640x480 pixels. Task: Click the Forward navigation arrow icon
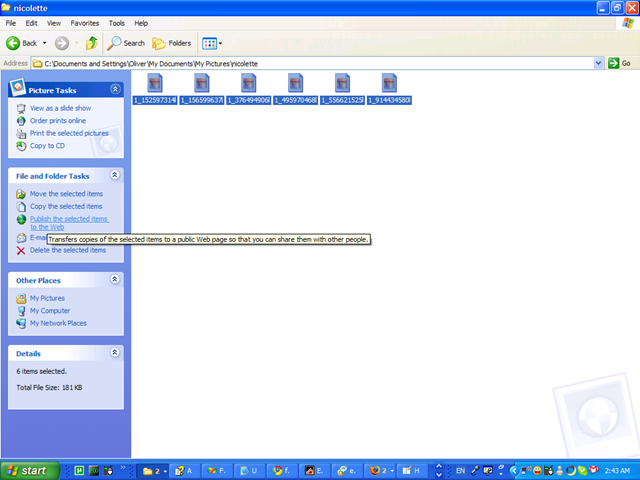pos(62,43)
